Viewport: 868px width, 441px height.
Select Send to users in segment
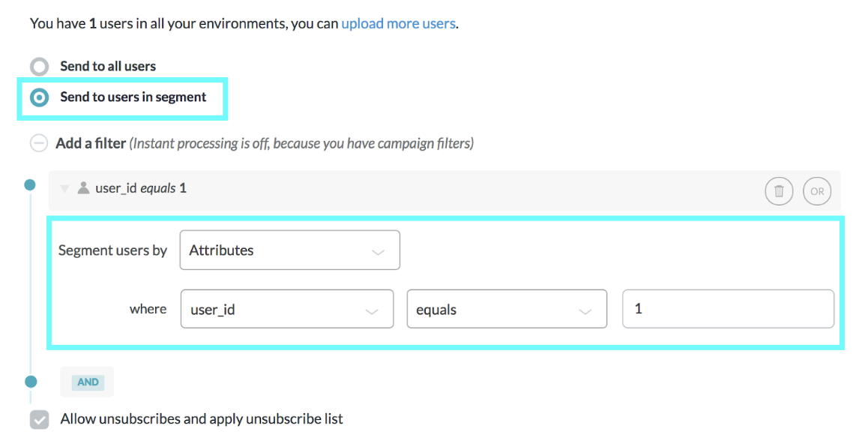pyautogui.click(x=39, y=97)
